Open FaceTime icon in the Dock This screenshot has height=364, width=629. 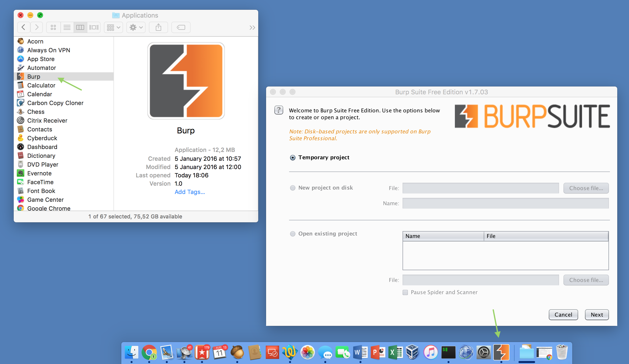point(343,353)
